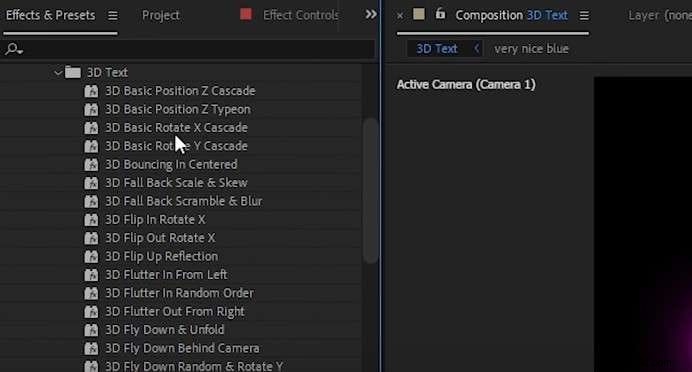
Task: Toggle the Composition viewer lock icon
Action: pyautogui.click(x=440, y=14)
